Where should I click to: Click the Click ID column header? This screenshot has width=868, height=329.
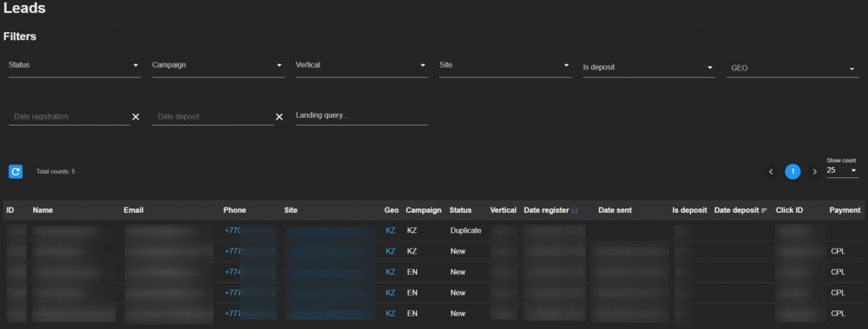789,210
